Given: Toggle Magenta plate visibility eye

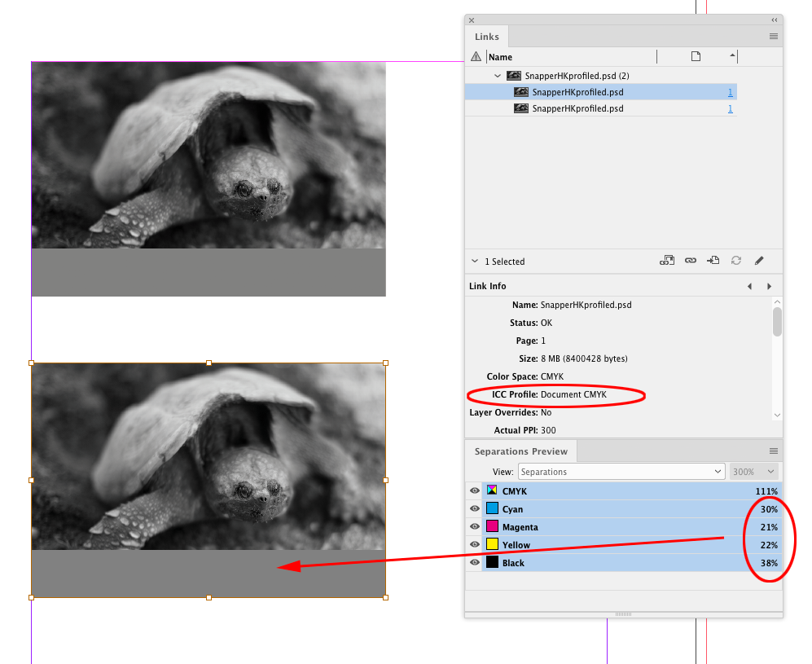Looking at the screenshot, I should pyautogui.click(x=474, y=526).
